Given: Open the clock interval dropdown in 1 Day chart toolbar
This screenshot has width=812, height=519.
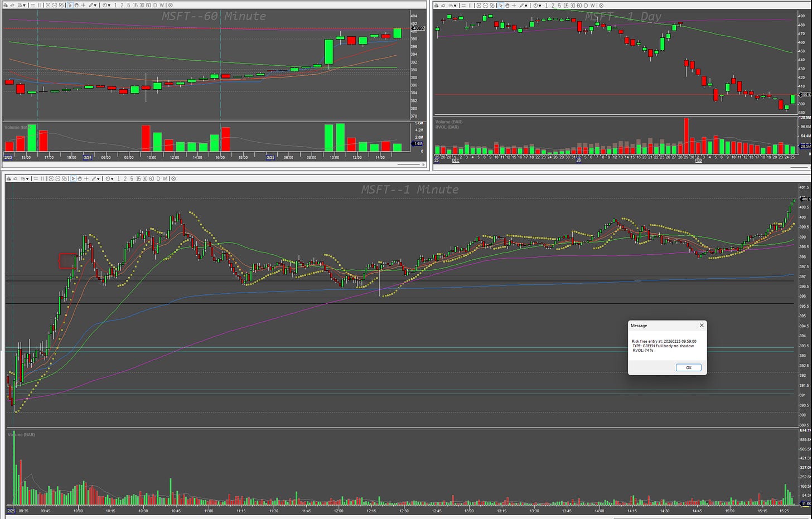Looking at the screenshot, I should point(537,5).
